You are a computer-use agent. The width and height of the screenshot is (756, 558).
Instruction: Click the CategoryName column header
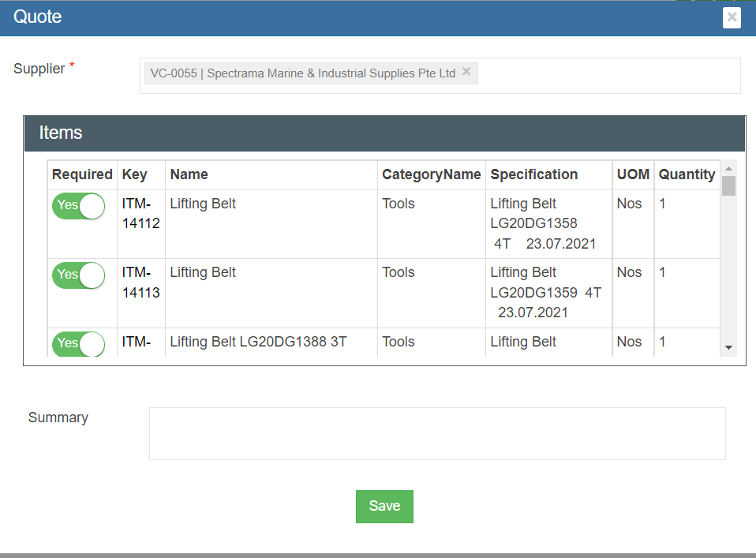431,174
